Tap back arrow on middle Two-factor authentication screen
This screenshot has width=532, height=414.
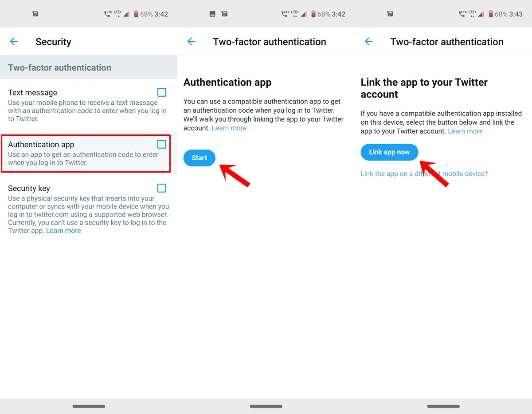(x=191, y=42)
